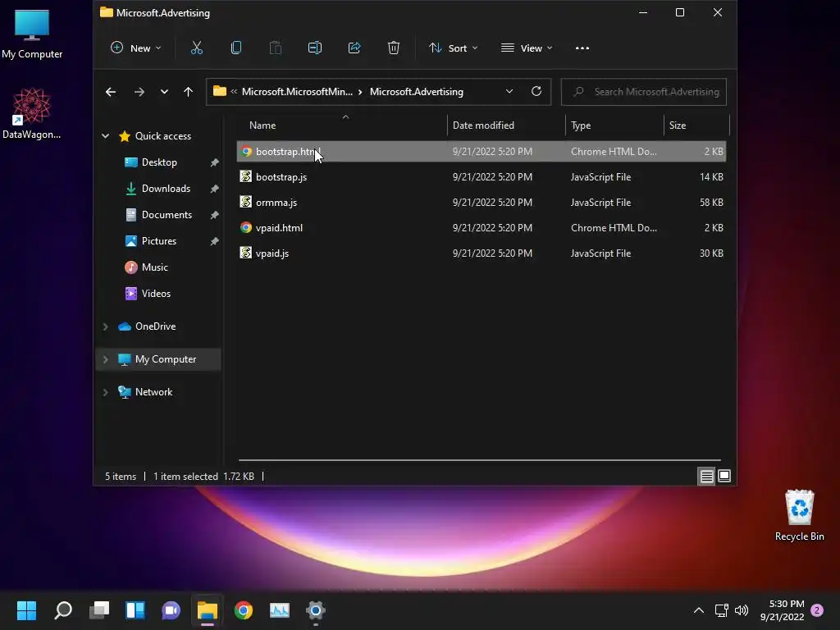Open the notification count badge

coord(817,610)
